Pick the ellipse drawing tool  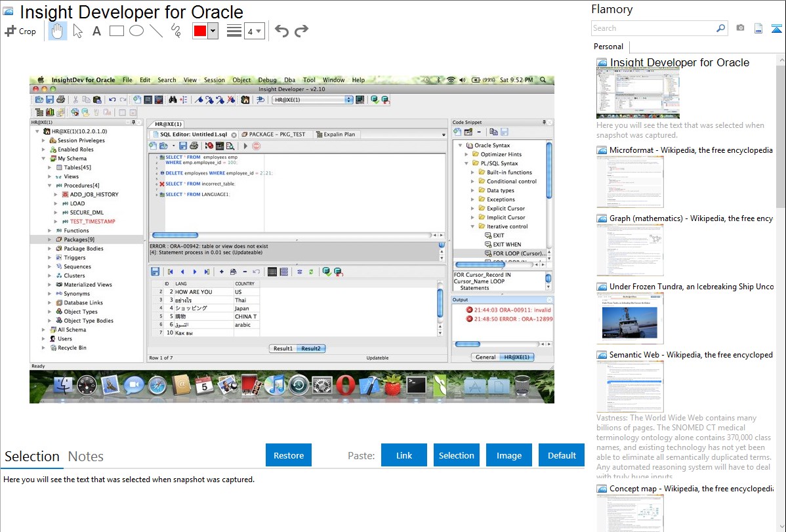(136, 31)
